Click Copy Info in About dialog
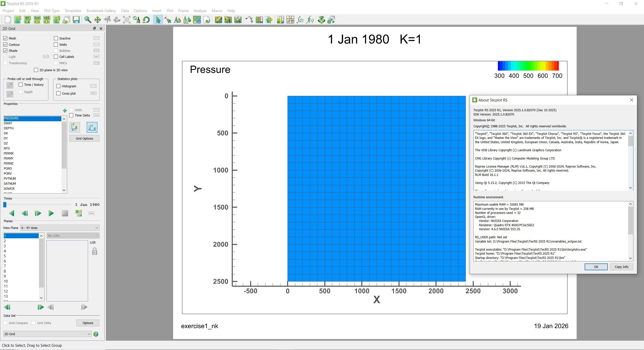644x350 pixels. [x=621, y=267]
